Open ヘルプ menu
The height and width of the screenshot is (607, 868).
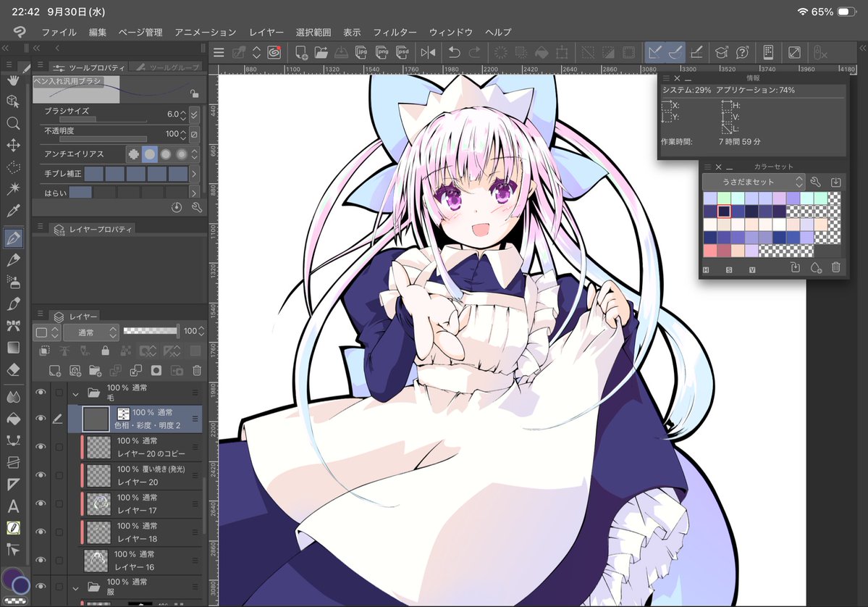[498, 32]
